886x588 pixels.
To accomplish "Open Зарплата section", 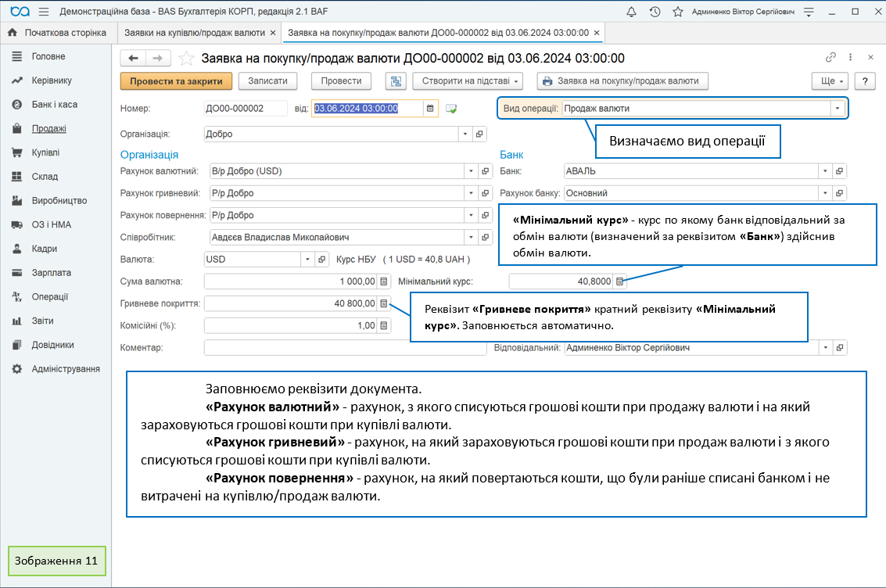I will click(52, 273).
